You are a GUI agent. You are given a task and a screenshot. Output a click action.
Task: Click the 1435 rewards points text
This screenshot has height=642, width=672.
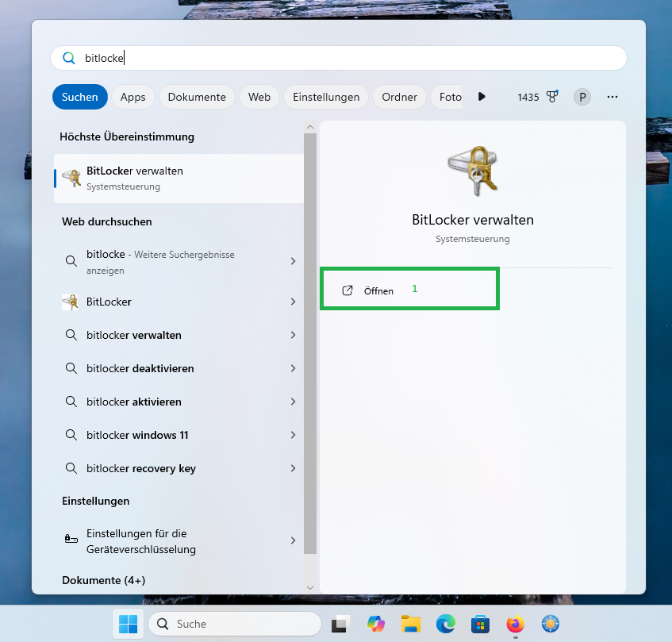click(528, 98)
